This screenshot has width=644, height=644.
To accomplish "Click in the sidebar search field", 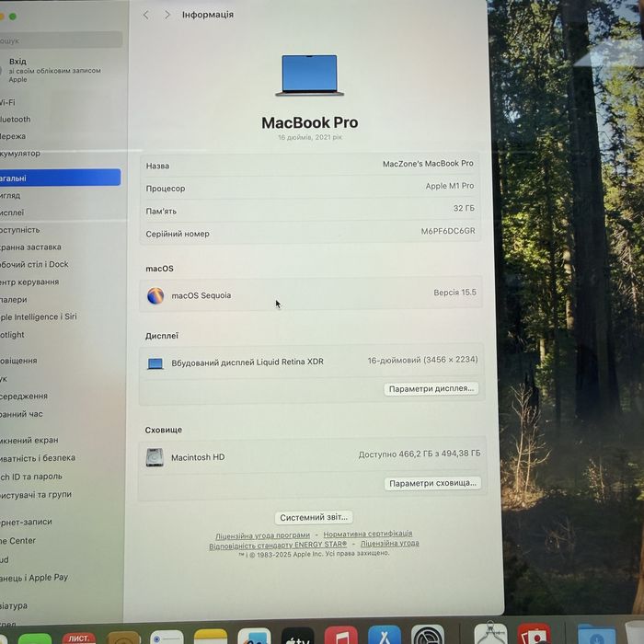I will tap(61, 40).
